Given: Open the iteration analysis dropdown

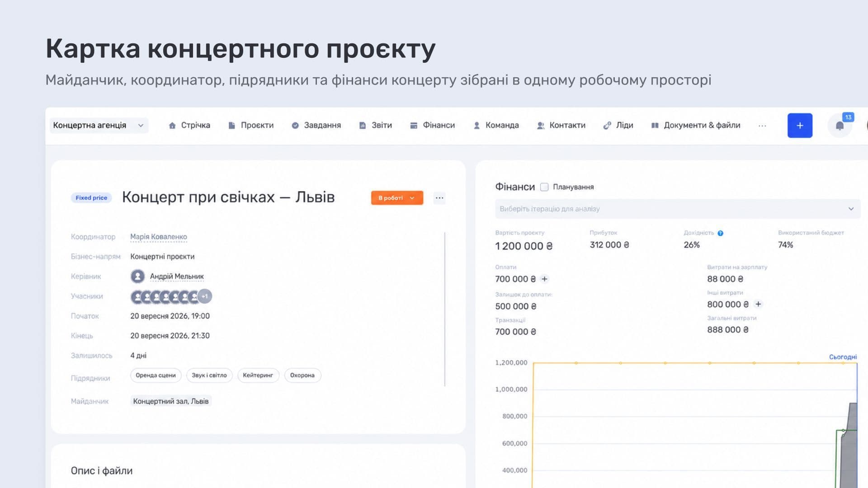Looking at the screenshot, I should (678, 209).
